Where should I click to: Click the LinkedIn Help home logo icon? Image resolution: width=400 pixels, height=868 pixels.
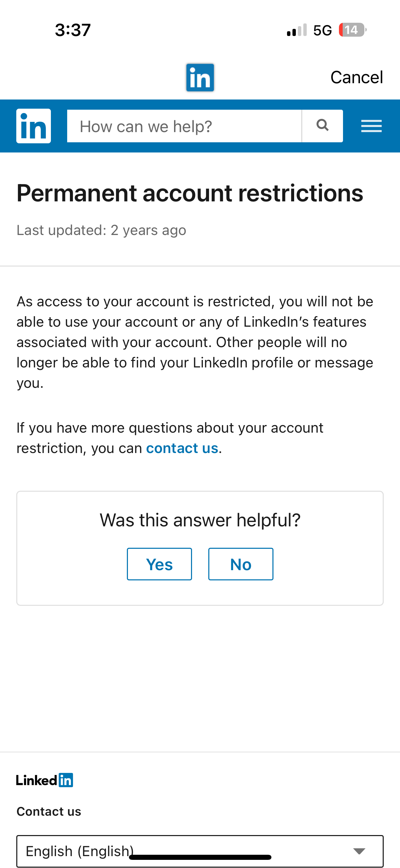click(x=34, y=126)
